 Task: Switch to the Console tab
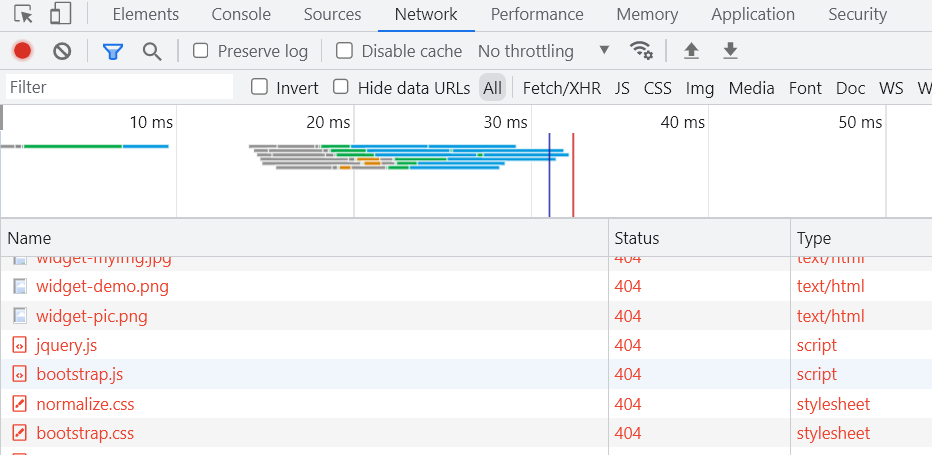pos(241,14)
